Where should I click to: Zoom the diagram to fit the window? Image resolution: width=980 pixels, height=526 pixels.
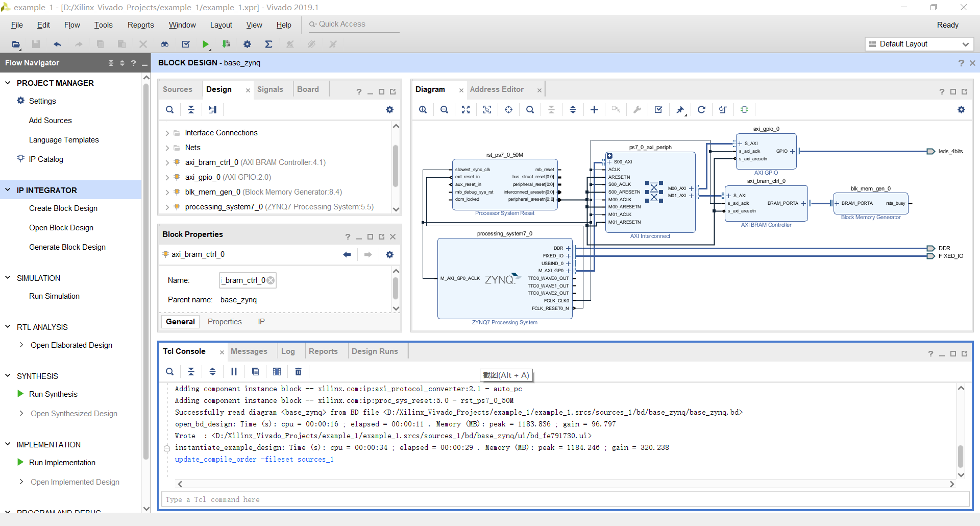466,109
